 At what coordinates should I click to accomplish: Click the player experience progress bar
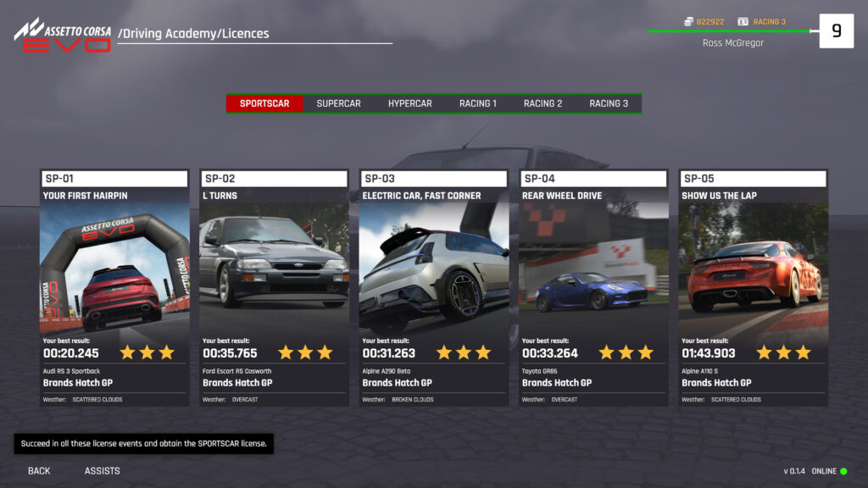point(729,31)
